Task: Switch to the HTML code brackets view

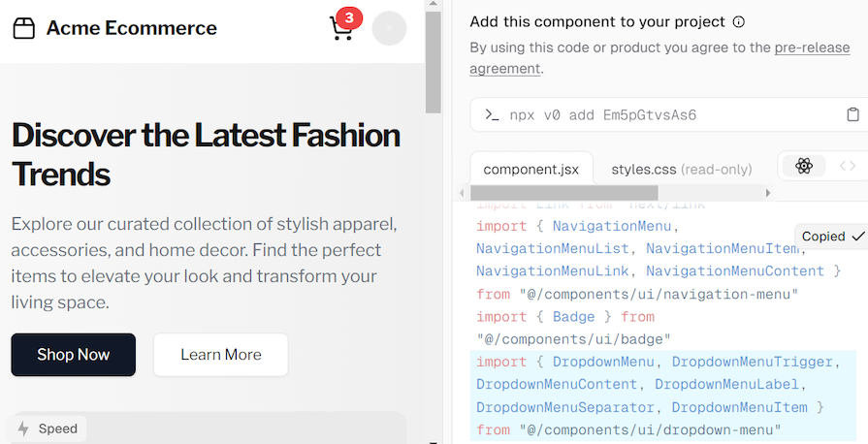Action: (x=847, y=166)
